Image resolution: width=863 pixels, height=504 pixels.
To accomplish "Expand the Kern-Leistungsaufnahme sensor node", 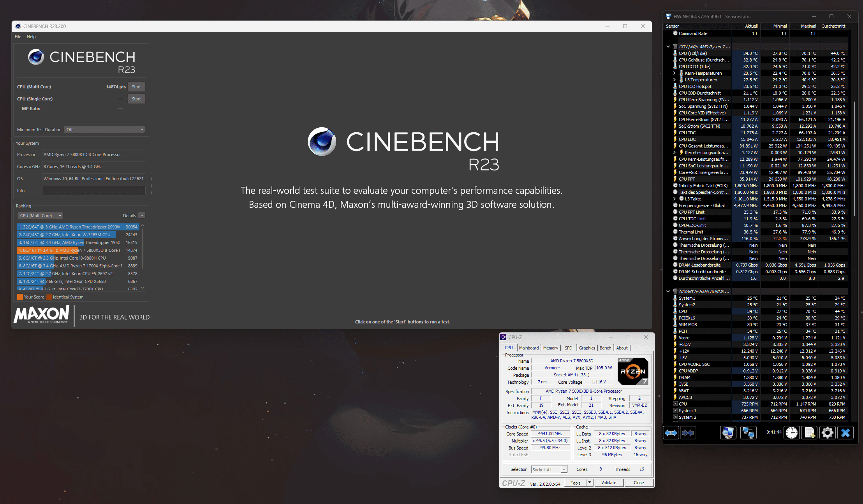I will click(675, 153).
